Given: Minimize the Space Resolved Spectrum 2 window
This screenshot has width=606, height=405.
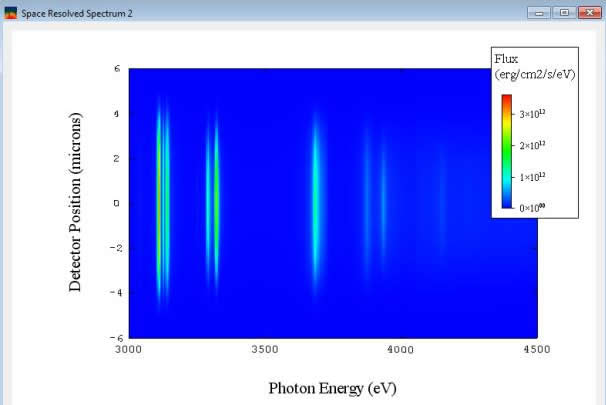Looking at the screenshot, I should pos(543,13).
